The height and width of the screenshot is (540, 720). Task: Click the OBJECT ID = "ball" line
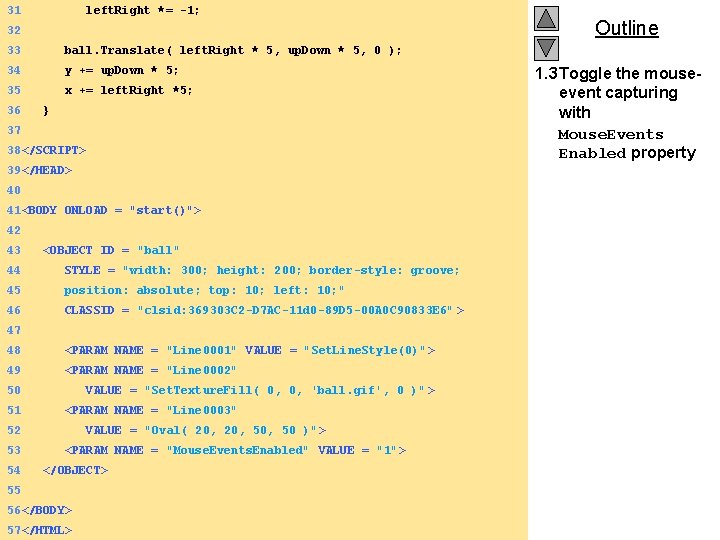pos(111,250)
